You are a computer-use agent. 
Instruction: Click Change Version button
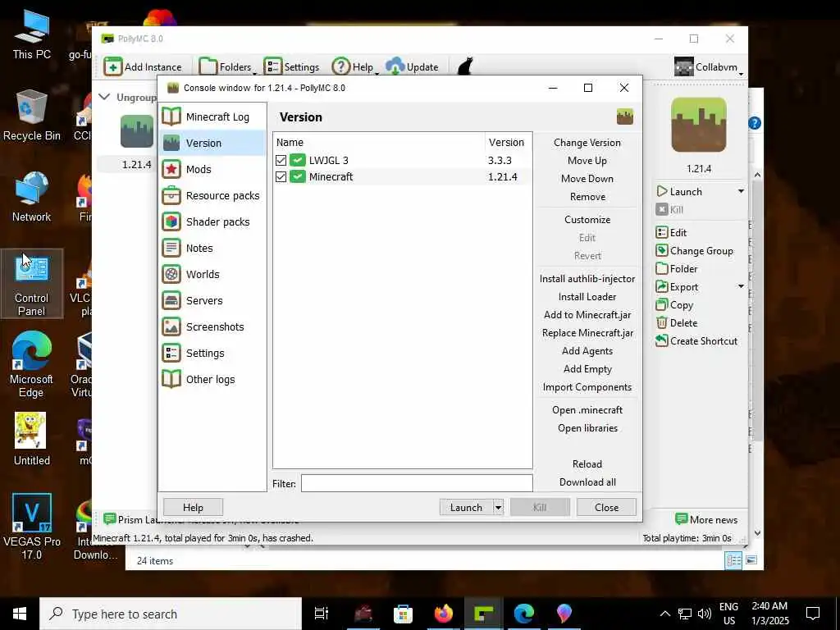587,143
